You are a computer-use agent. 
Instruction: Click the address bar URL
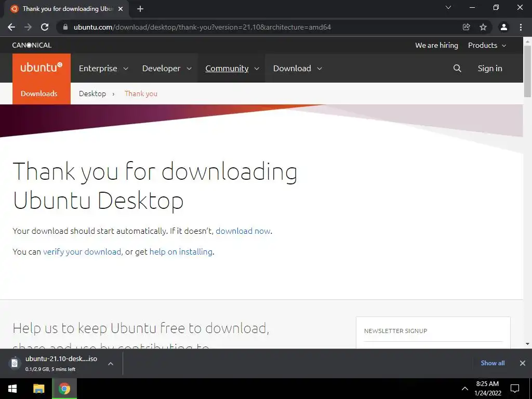(x=202, y=27)
